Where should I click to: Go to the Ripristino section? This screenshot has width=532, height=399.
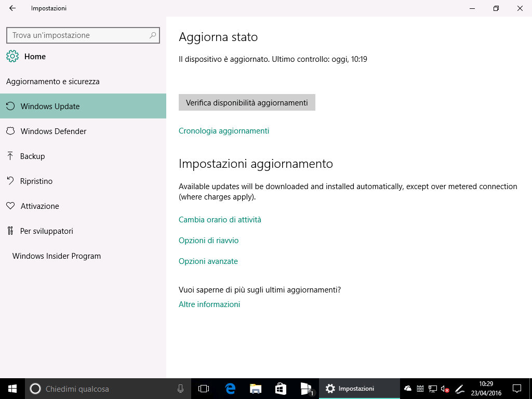(83, 181)
